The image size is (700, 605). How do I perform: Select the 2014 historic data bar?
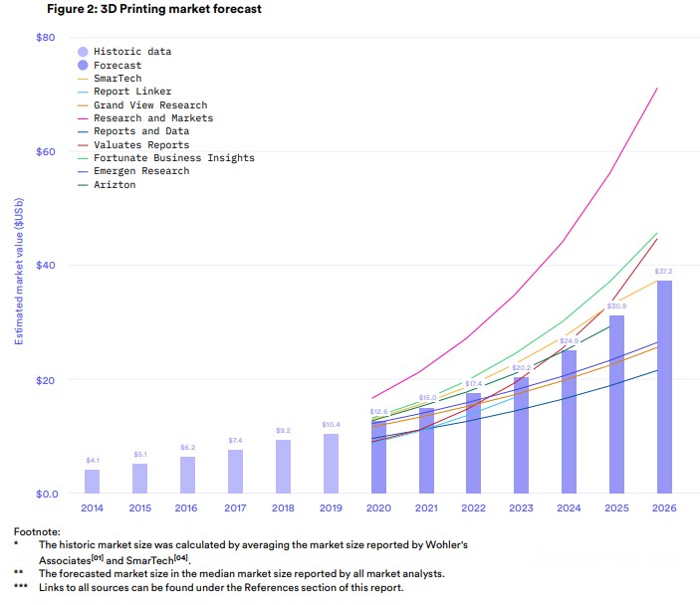click(x=92, y=482)
